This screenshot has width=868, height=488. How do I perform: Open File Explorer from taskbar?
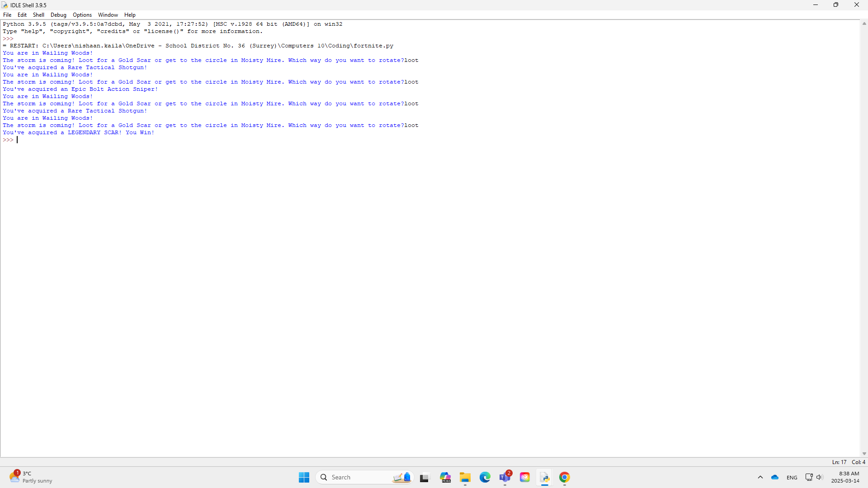point(465,478)
